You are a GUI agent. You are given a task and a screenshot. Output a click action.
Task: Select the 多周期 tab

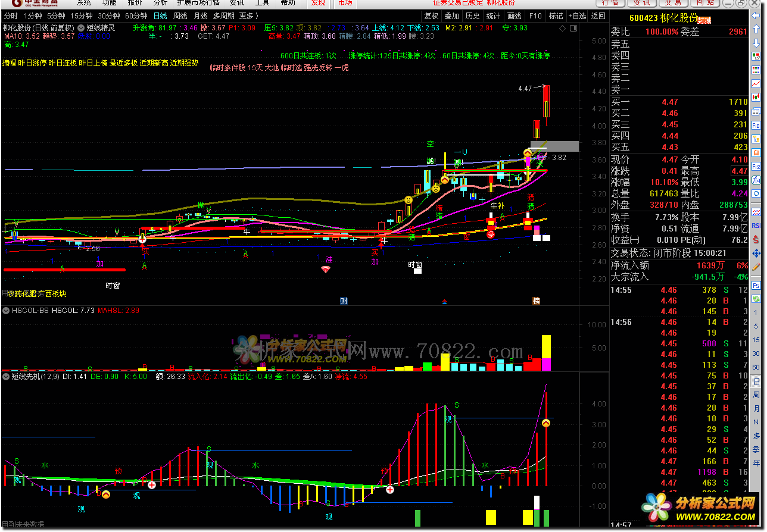tap(223, 16)
